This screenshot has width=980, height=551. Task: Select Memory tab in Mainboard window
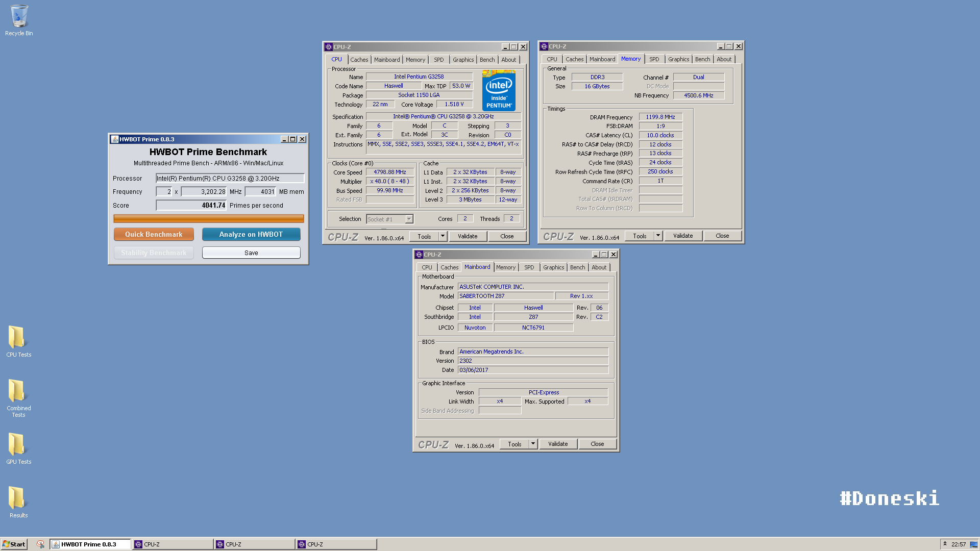(506, 267)
